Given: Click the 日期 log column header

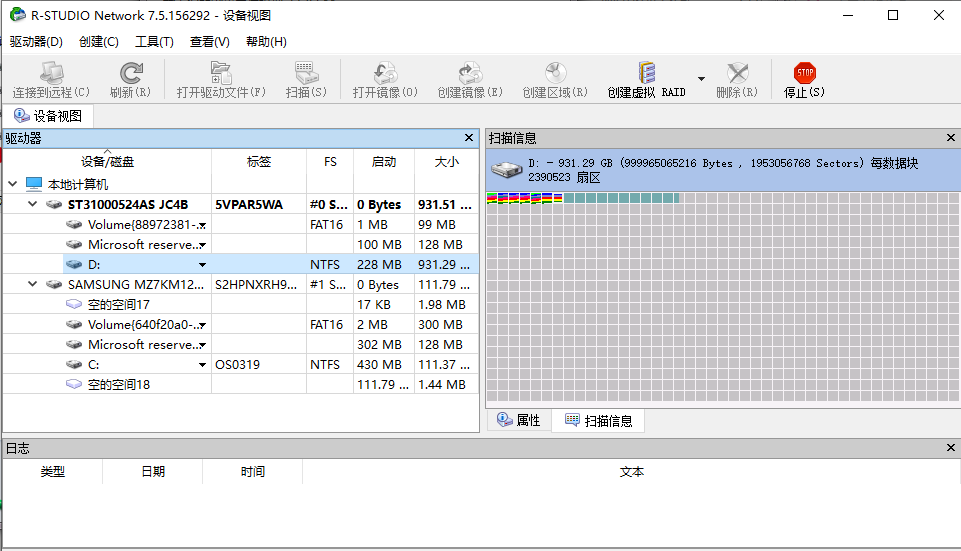Looking at the screenshot, I should [153, 471].
